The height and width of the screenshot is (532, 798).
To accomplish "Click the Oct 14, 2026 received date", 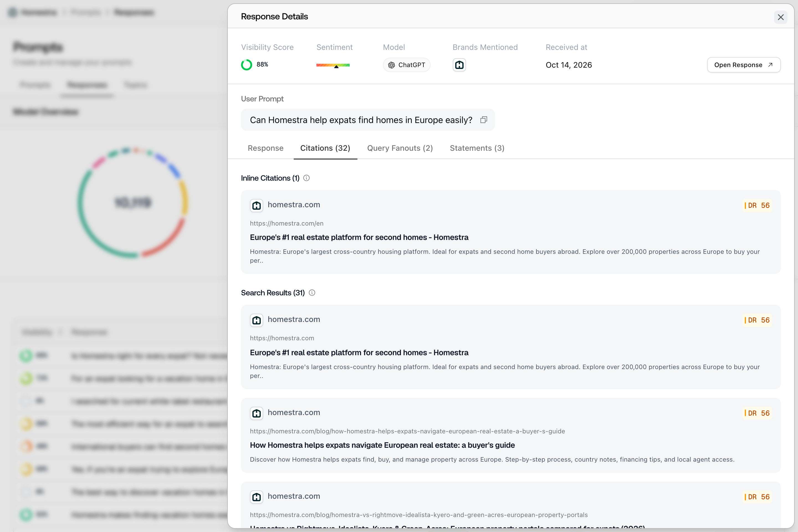I will point(569,65).
